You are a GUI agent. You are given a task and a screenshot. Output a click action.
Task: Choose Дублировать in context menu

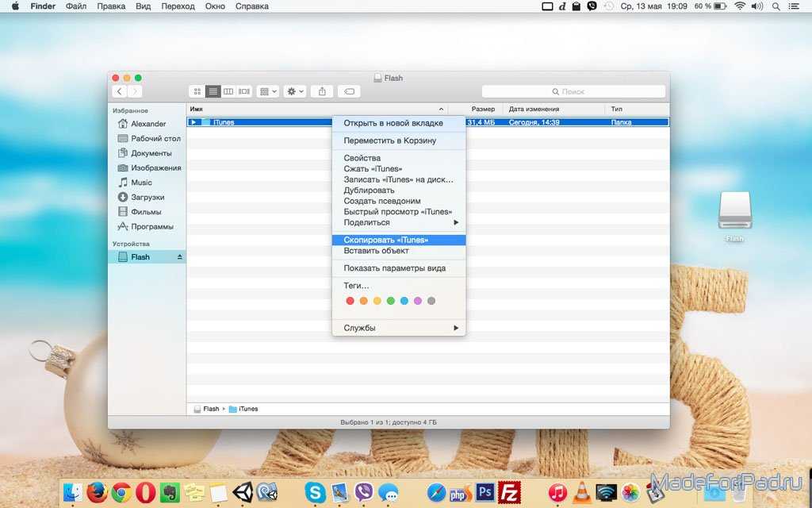point(399,190)
